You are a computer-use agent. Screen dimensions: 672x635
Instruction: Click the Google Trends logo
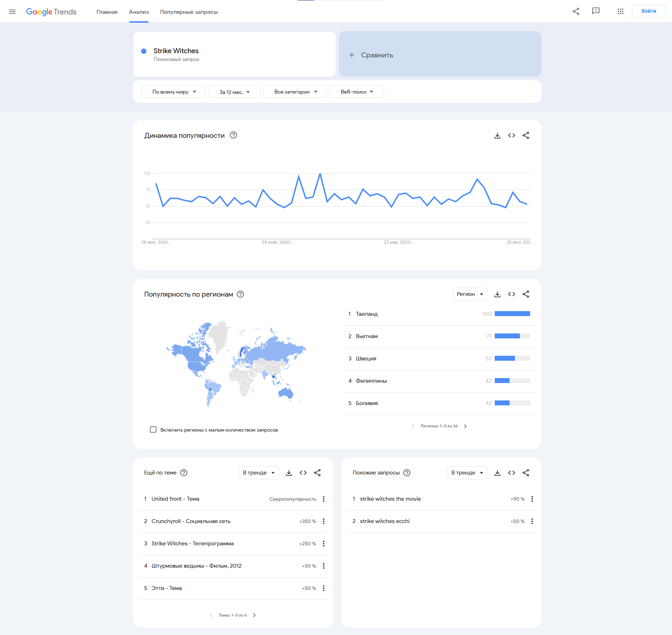point(51,12)
